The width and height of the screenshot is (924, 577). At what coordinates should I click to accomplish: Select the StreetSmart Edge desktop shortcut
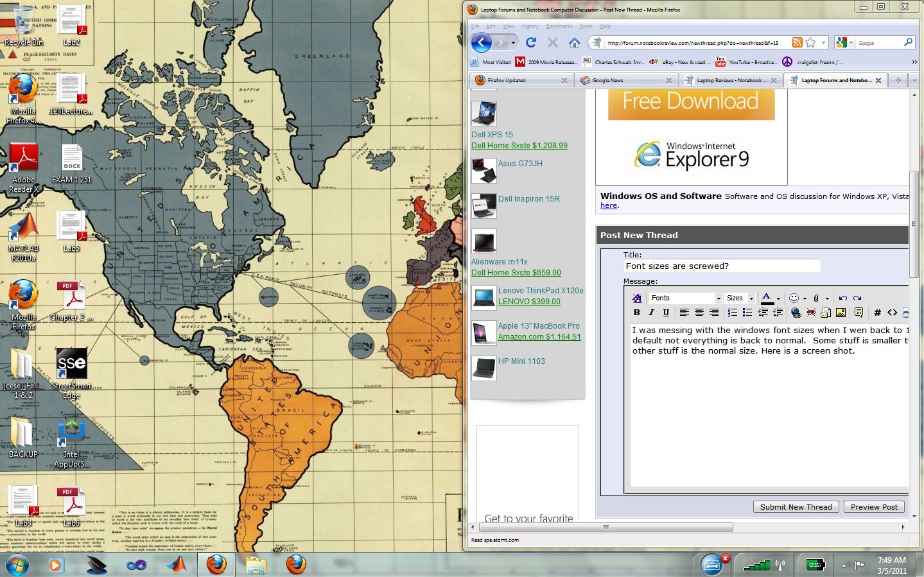(x=71, y=374)
